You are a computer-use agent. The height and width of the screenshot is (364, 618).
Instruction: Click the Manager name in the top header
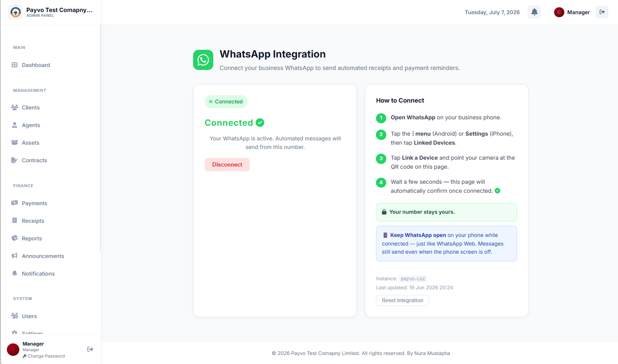(x=579, y=12)
